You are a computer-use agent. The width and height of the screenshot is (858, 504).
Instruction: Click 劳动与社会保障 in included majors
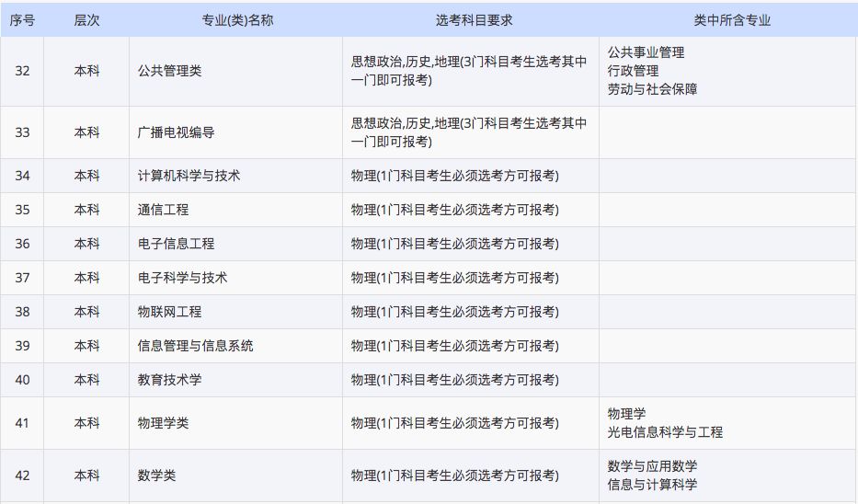[652, 89]
